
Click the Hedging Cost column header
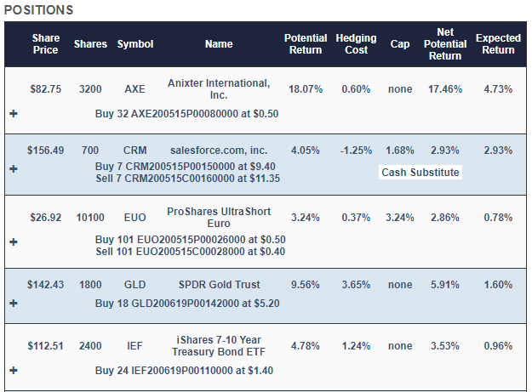point(356,44)
